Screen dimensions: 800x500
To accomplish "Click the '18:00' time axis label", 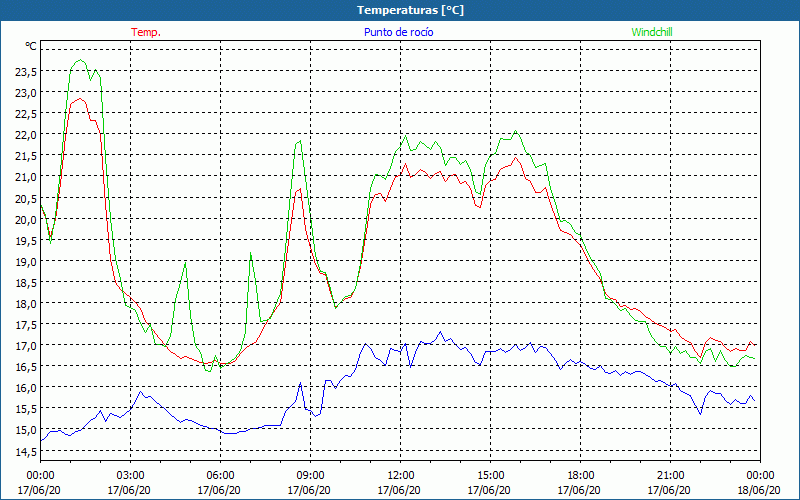I will [x=580, y=476].
